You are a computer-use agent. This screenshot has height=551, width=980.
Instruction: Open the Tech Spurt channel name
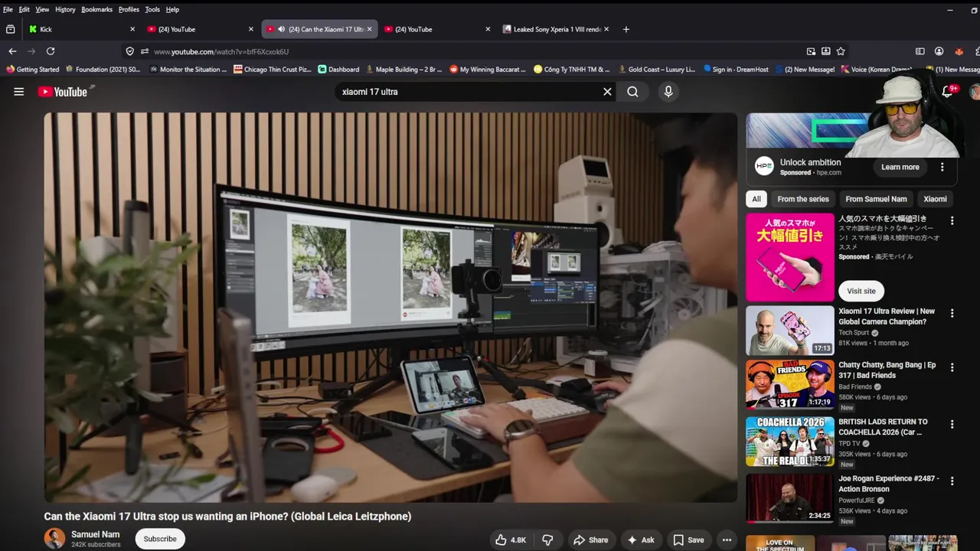tap(854, 333)
